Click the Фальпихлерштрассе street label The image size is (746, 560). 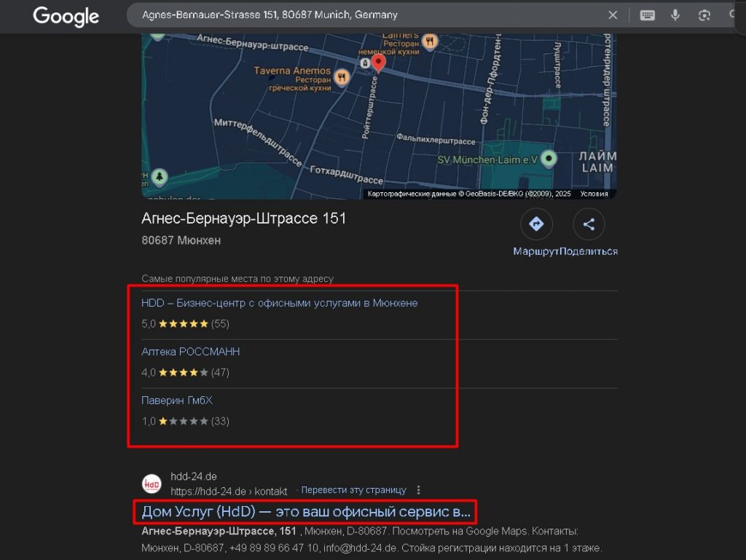[436, 139]
